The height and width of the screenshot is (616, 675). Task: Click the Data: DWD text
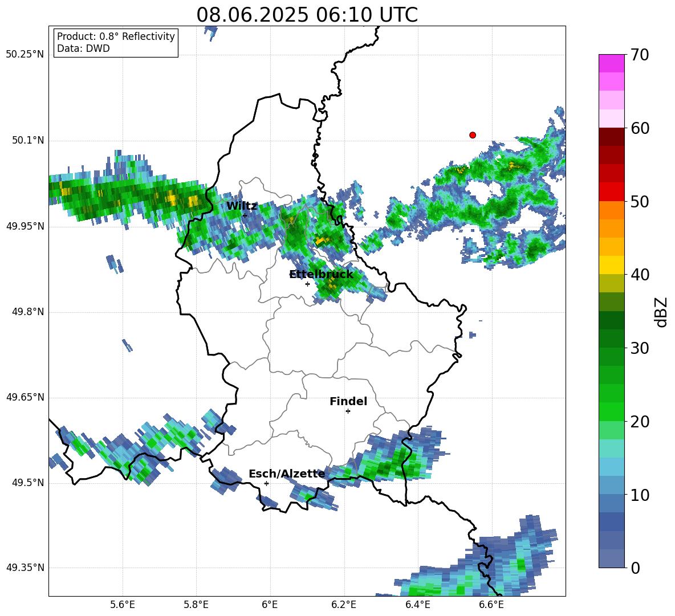coord(83,48)
